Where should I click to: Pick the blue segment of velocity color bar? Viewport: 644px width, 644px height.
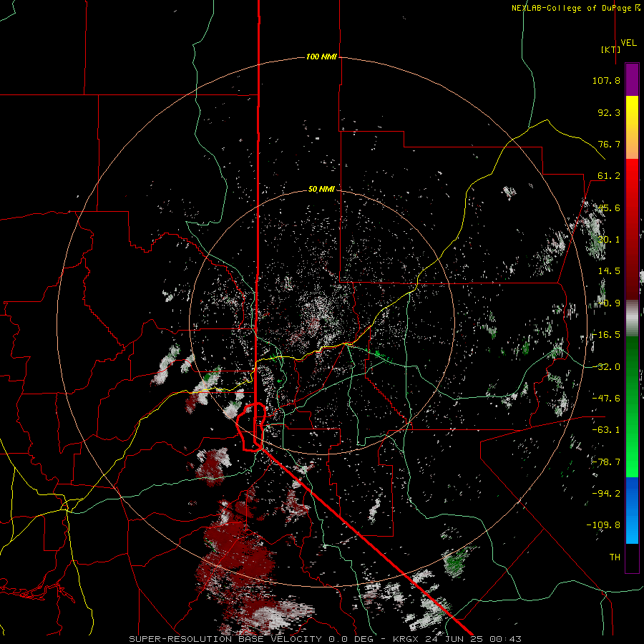(x=632, y=510)
